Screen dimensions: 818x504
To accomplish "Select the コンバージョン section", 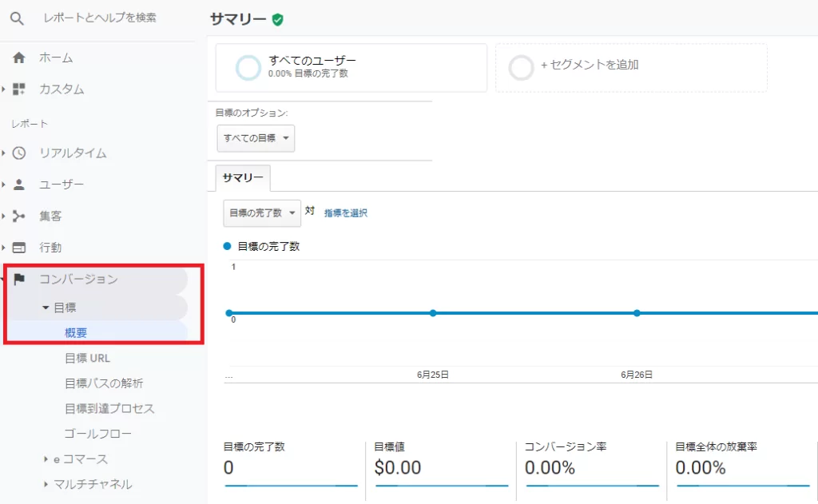I will (x=79, y=279).
